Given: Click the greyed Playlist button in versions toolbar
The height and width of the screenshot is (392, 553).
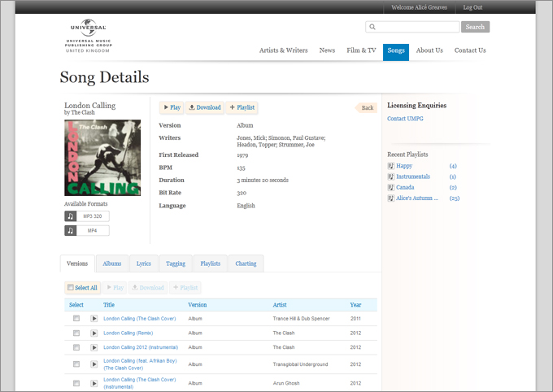Looking at the screenshot, I should 185,288.
